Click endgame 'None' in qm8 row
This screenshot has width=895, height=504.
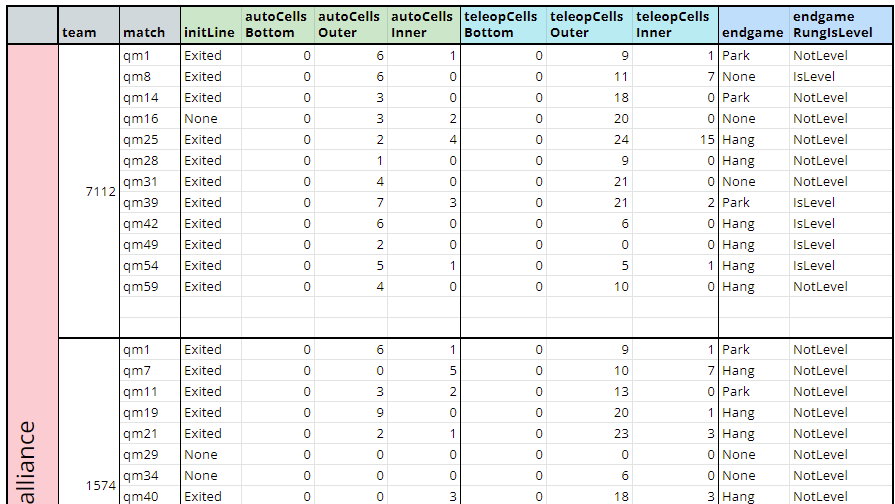pyautogui.click(x=753, y=76)
